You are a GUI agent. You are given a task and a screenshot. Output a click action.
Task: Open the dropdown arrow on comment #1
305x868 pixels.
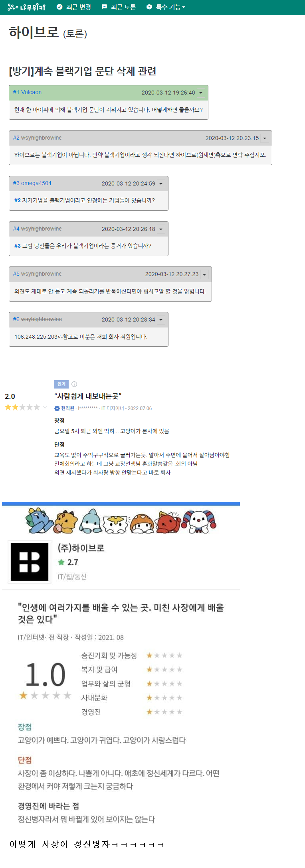coord(201,93)
